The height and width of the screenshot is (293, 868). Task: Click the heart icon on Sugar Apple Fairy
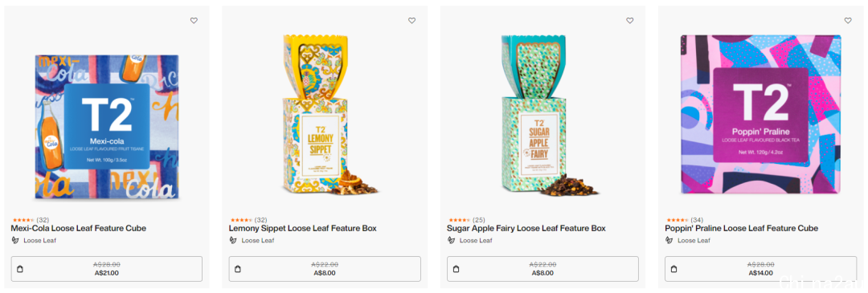(x=630, y=20)
